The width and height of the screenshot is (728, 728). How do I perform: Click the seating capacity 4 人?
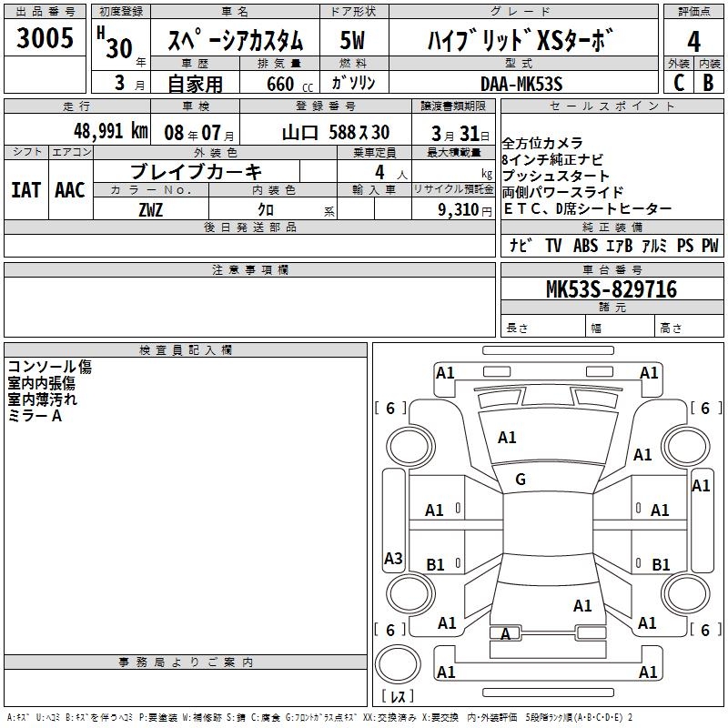[391, 173]
